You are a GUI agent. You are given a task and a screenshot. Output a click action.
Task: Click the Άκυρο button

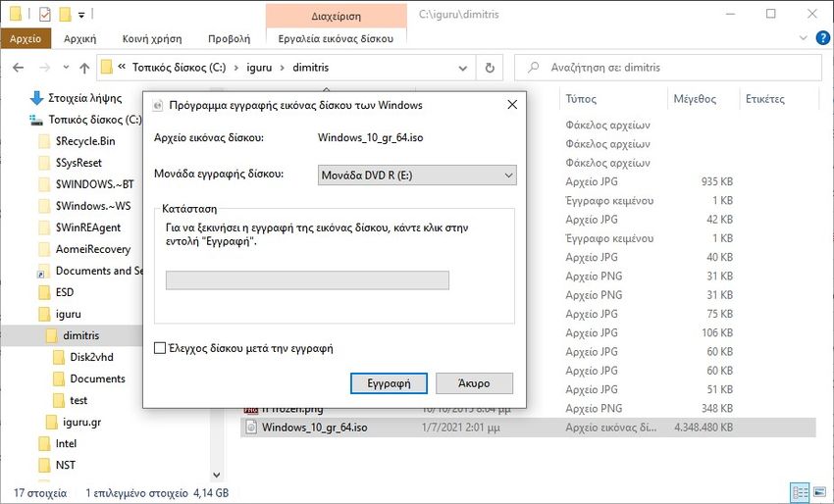click(474, 383)
